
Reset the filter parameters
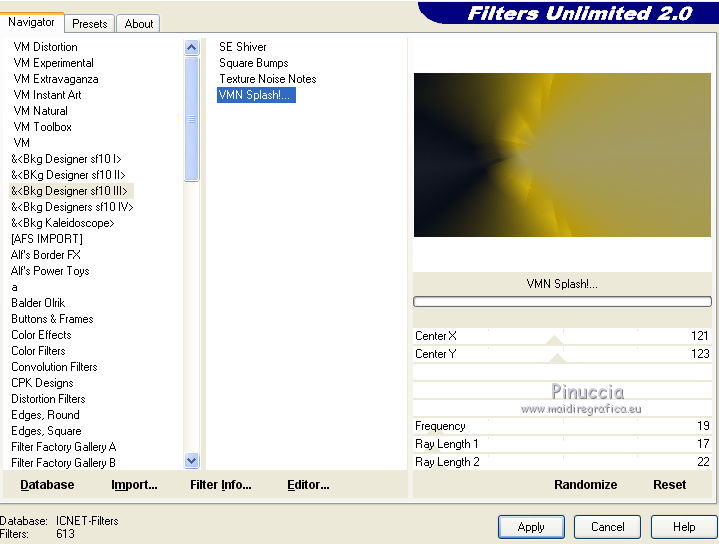pyautogui.click(x=669, y=485)
